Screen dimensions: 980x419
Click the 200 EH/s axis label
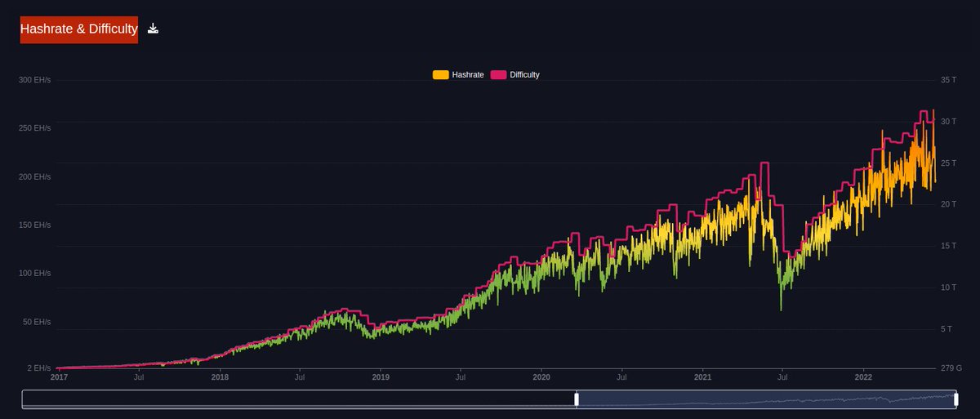coord(34,176)
